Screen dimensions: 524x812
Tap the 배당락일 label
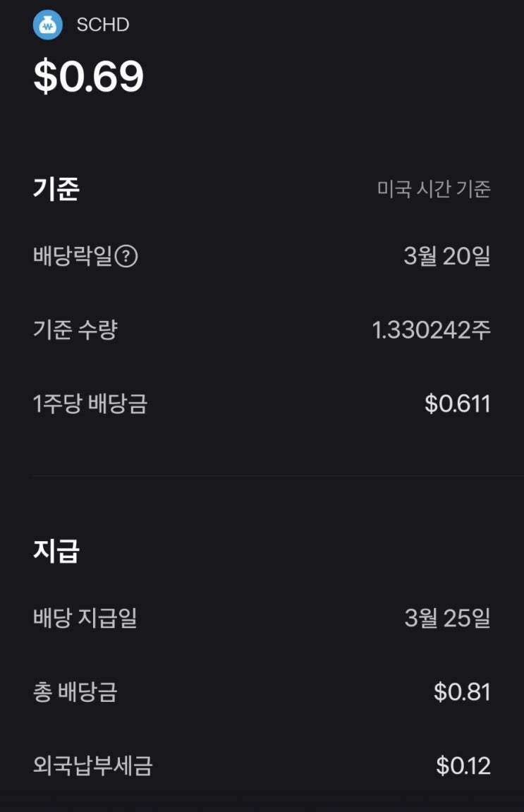[73, 256]
